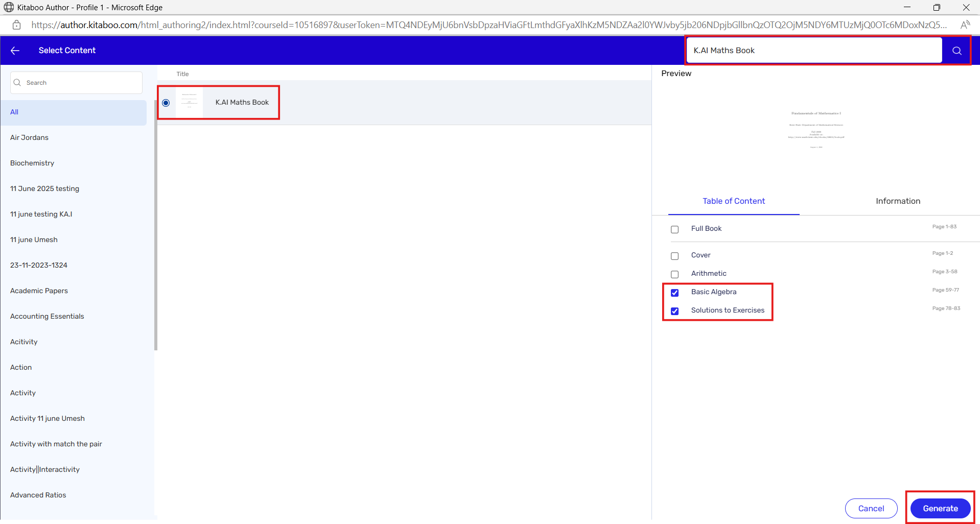Click the Arithmetic label
Screen dimensions: 980x524
(x=709, y=273)
